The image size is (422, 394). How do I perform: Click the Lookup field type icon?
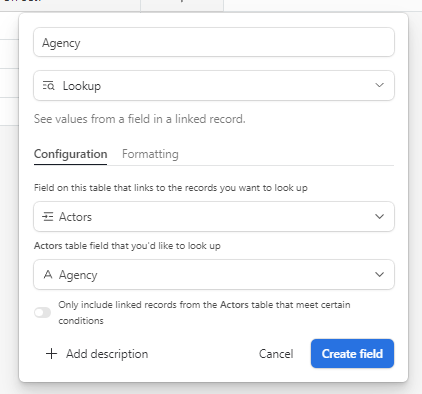pos(48,86)
